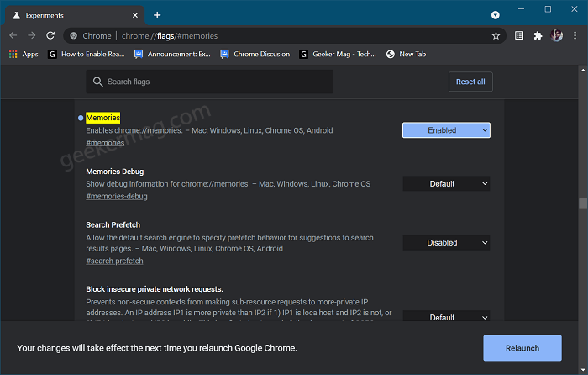Open Geeker Mag - Tech... bookmark
588x375 pixels.
pyautogui.click(x=338, y=54)
